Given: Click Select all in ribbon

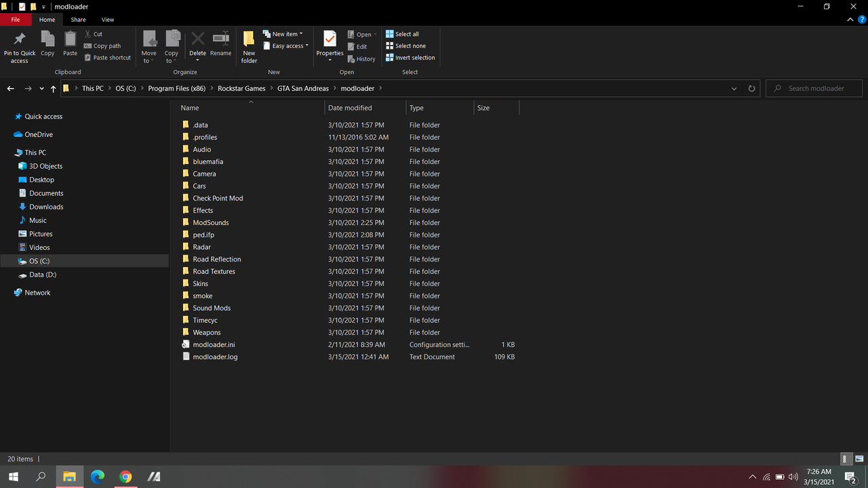Looking at the screenshot, I should pyautogui.click(x=402, y=34).
